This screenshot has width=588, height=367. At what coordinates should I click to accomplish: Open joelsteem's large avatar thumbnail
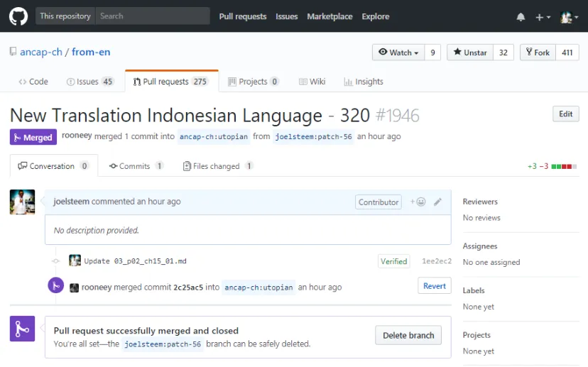click(x=23, y=202)
